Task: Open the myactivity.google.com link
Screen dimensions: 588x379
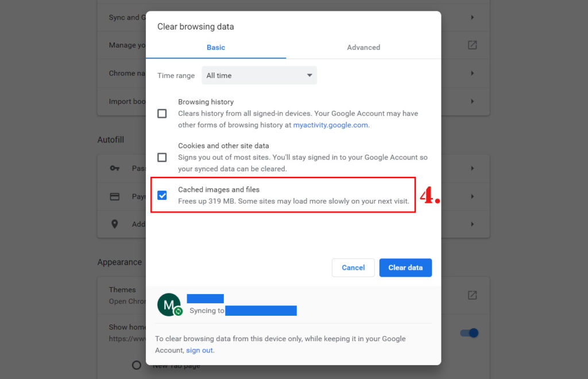Action: click(x=330, y=125)
